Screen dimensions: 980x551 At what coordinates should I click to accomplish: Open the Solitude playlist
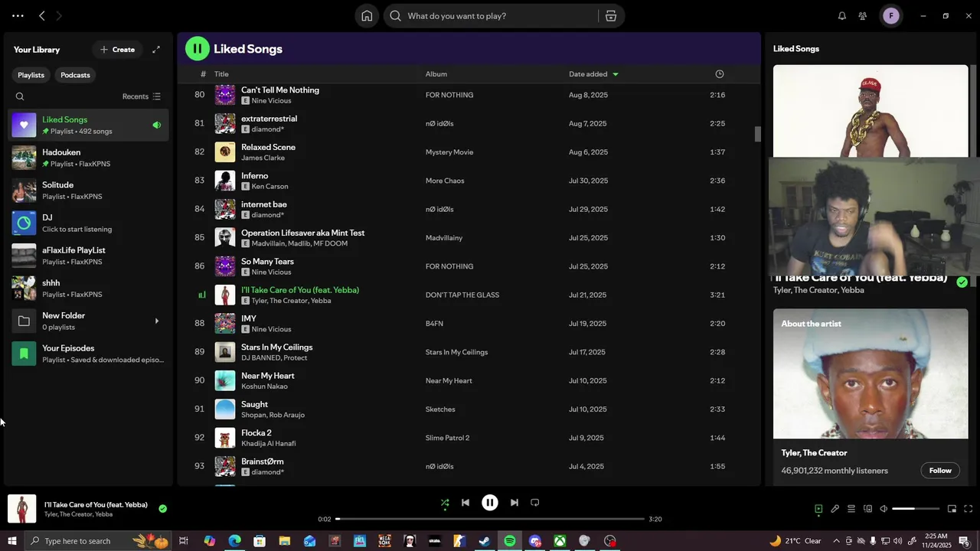[x=89, y=191]
